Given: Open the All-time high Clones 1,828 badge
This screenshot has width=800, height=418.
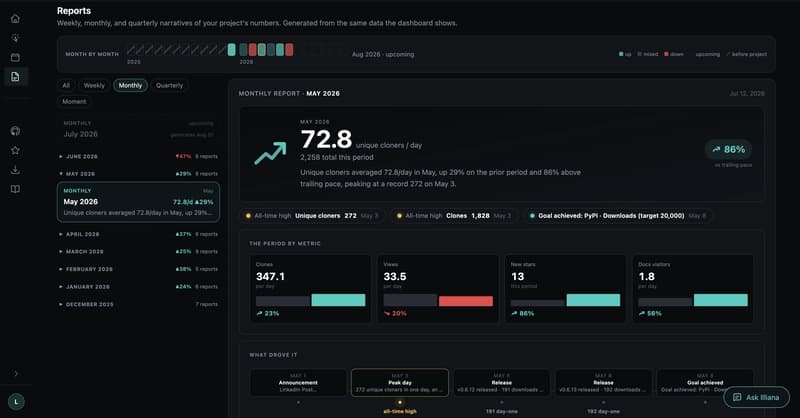Looking at the screenshot, I should point(456,216).
